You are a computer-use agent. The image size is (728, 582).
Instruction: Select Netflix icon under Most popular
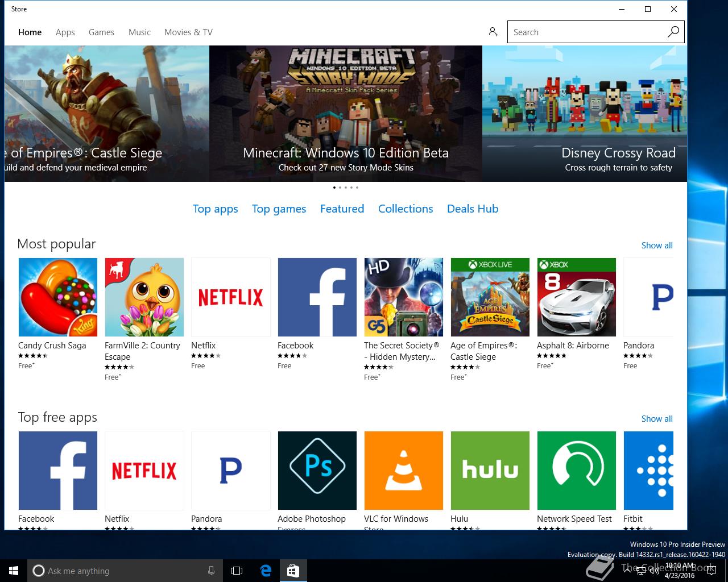[x=231, y=297]
